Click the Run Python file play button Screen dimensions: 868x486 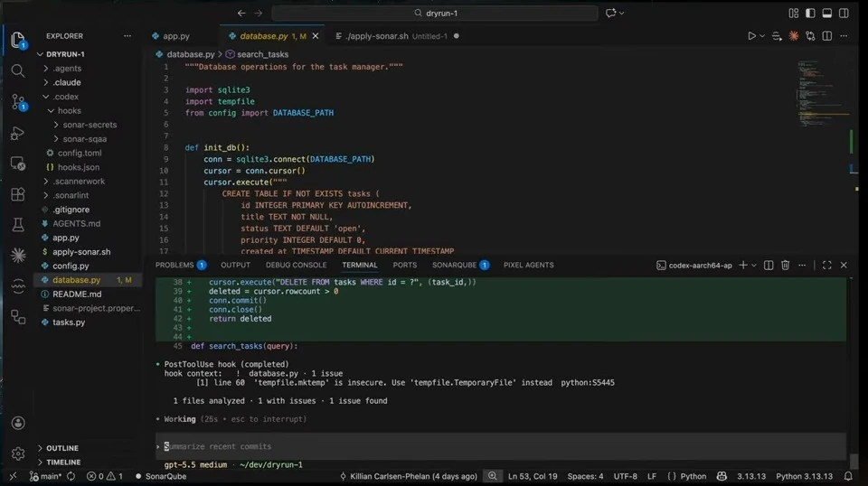point(751,36)
